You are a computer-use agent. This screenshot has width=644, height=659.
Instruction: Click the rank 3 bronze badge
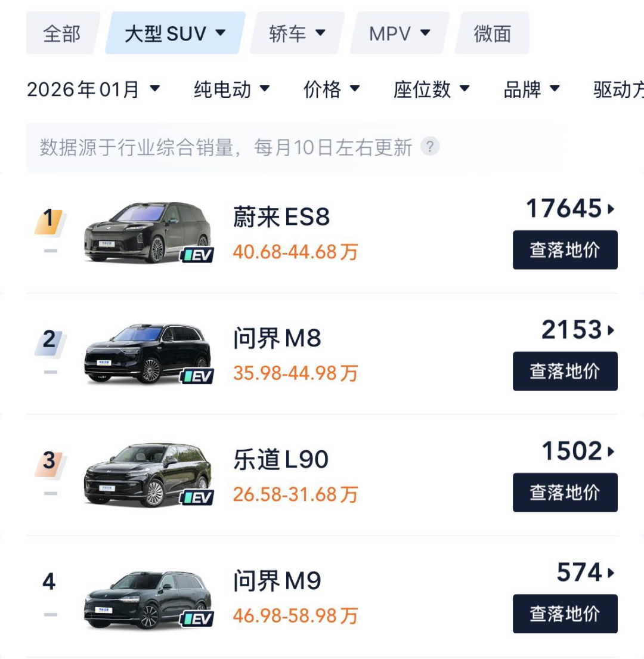click(49, 462)
